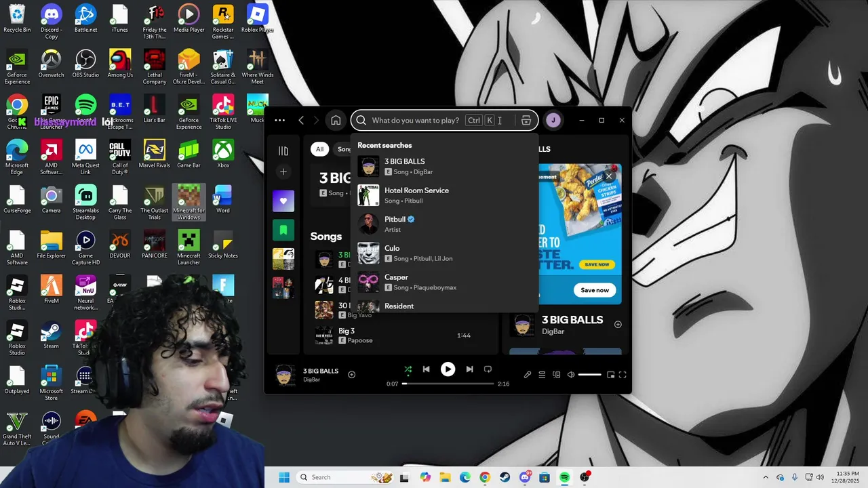Open Google Chrome from the taskbar
868x488 pixels.
[484, 477]
